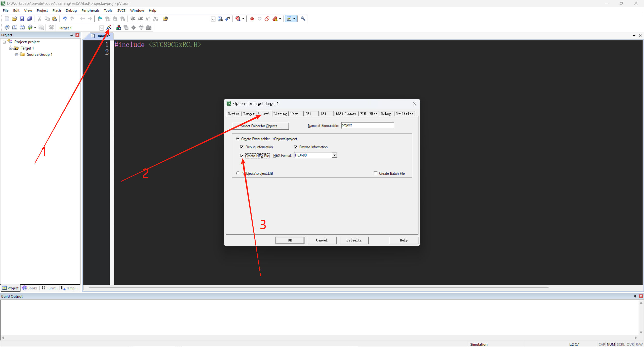Click the Cut scissors icon
This screenshot has width=644, height=347.
(x=39, y=19)
